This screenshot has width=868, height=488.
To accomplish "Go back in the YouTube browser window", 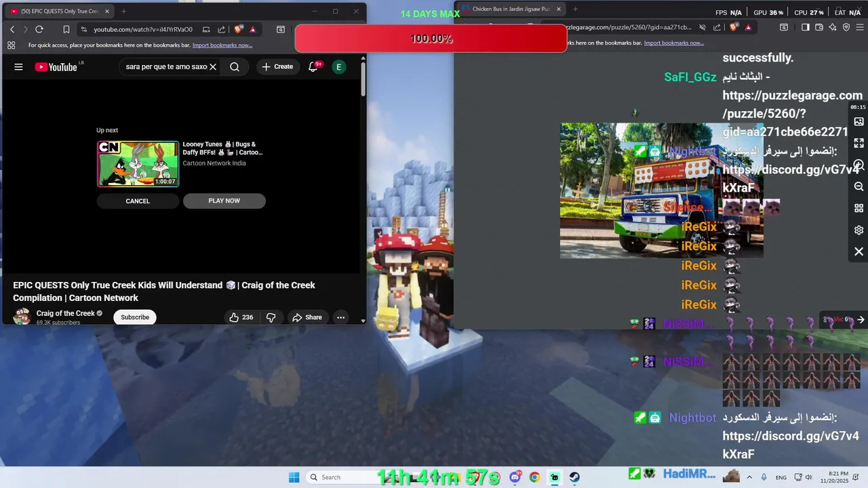I will click(12, 29).
